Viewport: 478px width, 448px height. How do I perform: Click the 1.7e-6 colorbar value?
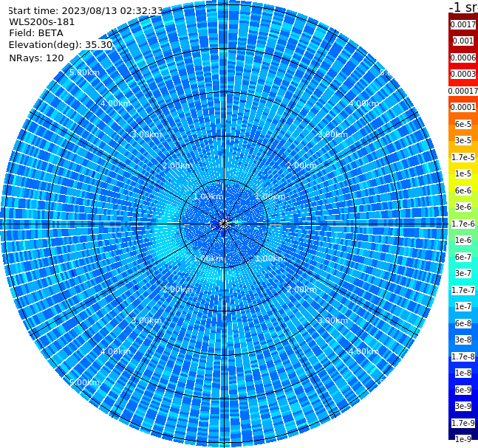click(463, 224)
